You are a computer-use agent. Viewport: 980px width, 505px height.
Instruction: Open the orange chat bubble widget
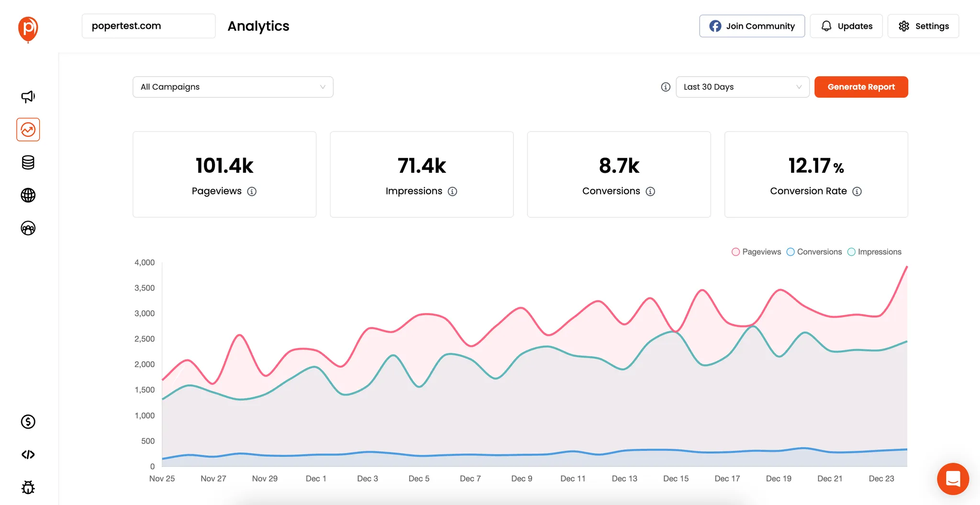click(953, 479)
